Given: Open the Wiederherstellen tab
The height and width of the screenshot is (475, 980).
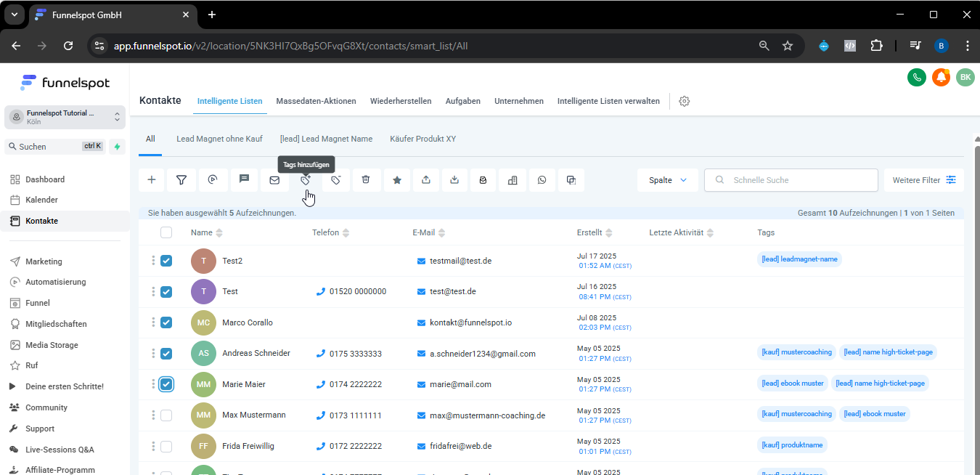Looking at the screenshot, I should (401, 101).
